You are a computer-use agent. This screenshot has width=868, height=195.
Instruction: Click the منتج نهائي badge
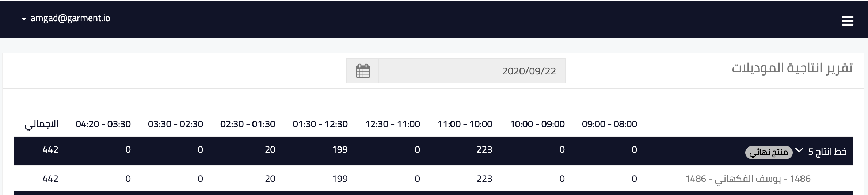769,153
